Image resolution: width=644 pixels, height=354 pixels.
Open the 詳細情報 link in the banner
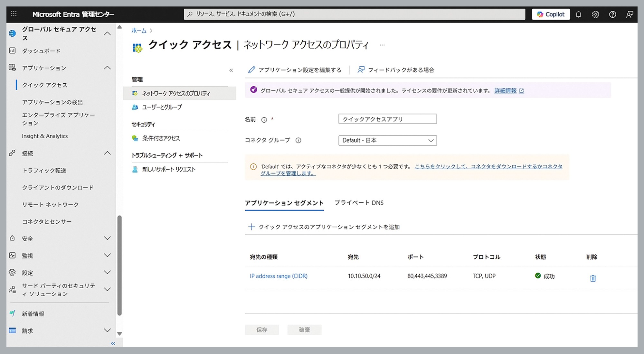click(505, 91)
